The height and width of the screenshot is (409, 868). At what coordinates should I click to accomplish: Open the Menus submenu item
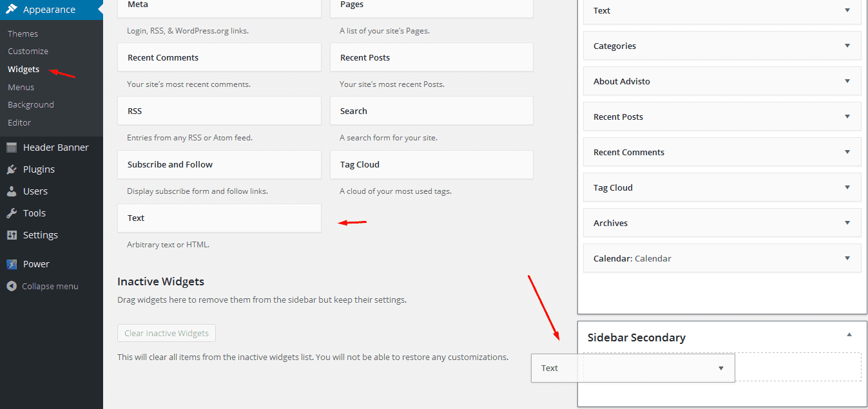click(x=21, y=87)
